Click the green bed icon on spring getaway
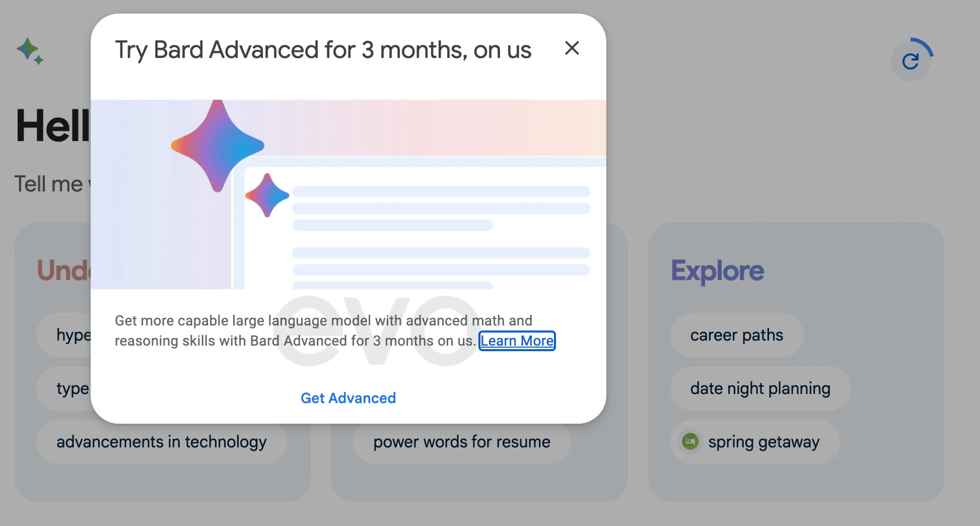Viewport: 980px width, 526px height. (x=690, y=442)
